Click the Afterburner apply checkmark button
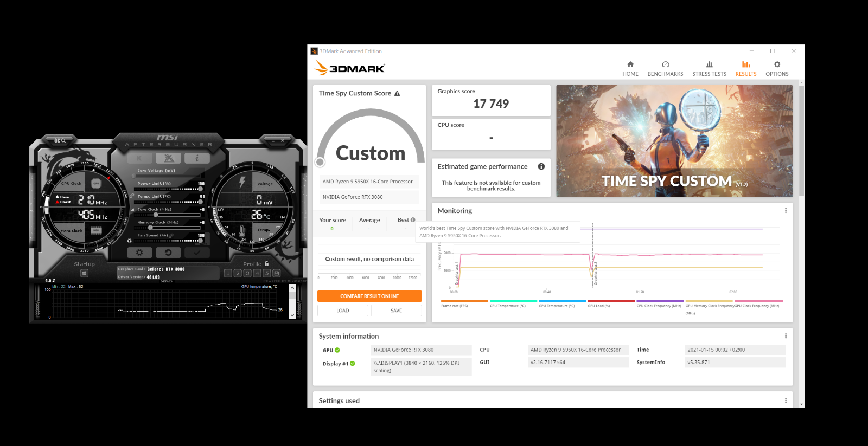 [x=197, y=253]
